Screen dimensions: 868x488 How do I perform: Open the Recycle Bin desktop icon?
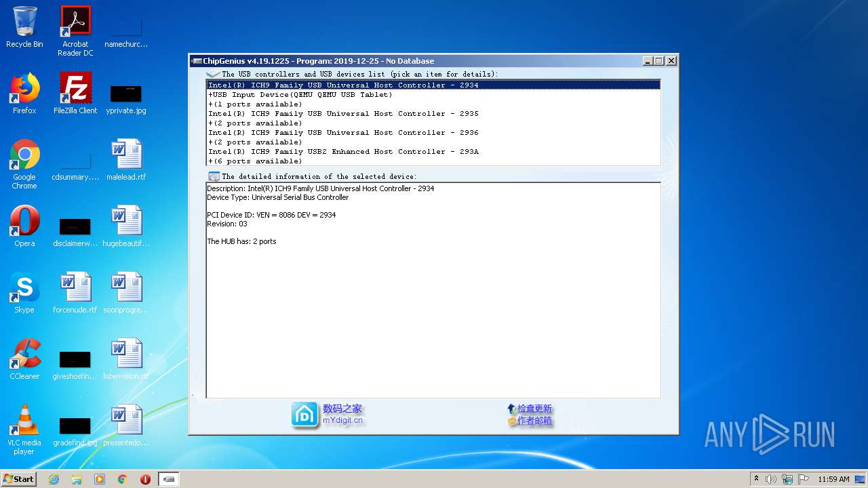point(24,27)
